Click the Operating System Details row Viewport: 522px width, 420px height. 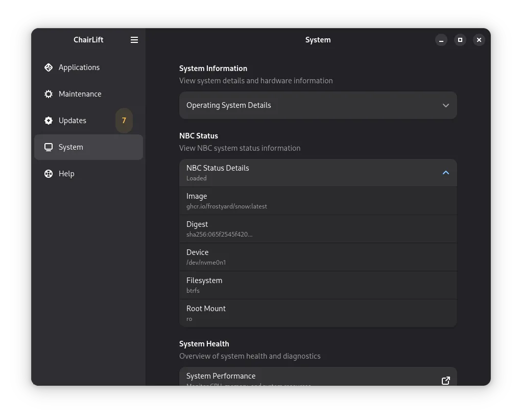318,105
